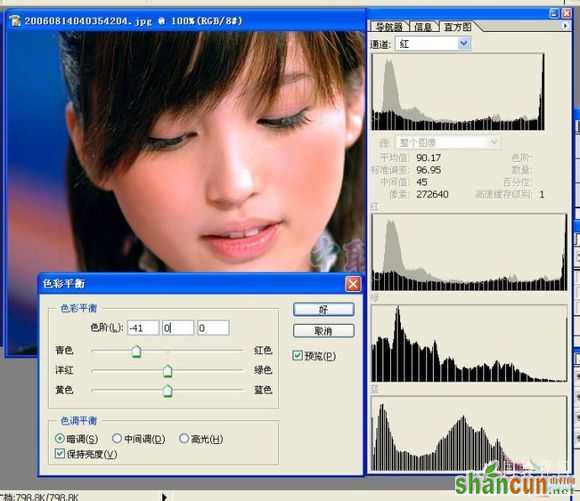Close the 色彩平衡 dialog with X
Viewport: 580px width, 501px height.
pyautogui.click(x=353, y=284)
